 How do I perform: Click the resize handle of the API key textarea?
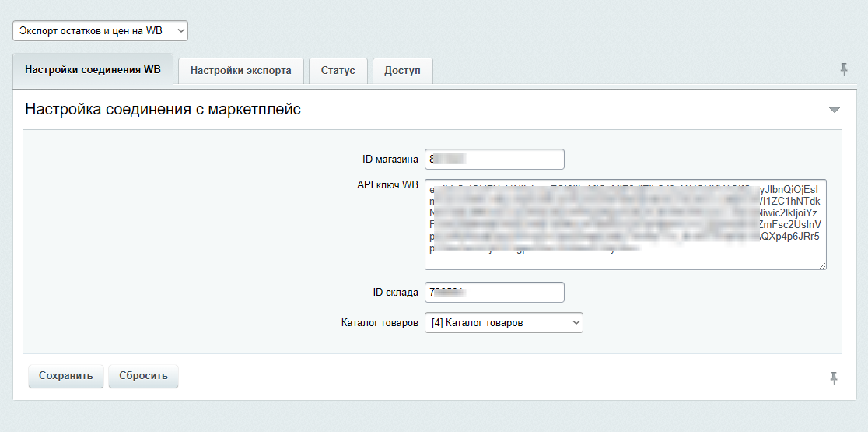click(x=821, y=265)
